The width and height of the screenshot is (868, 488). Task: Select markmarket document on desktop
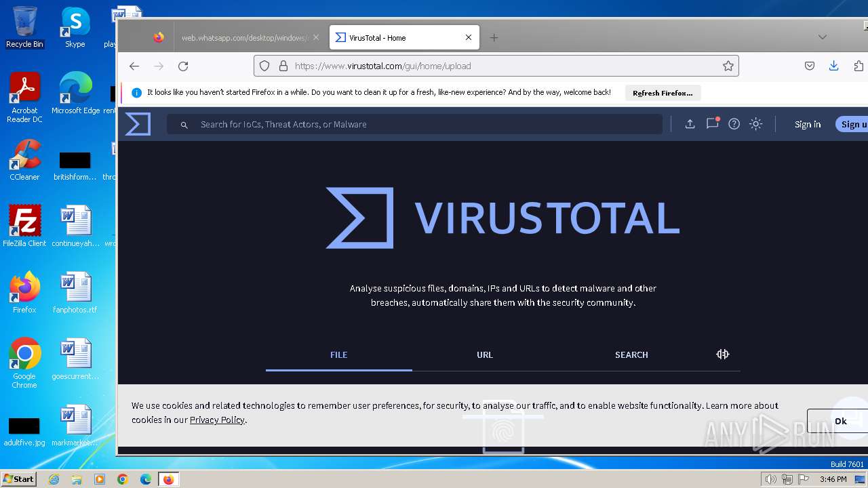(75, 426)
